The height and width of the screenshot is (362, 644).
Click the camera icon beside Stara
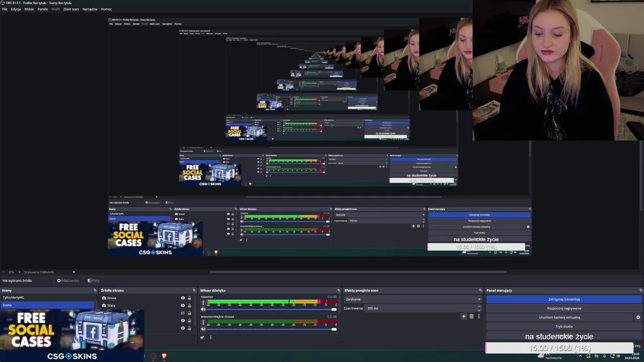(x=104, y=305)
